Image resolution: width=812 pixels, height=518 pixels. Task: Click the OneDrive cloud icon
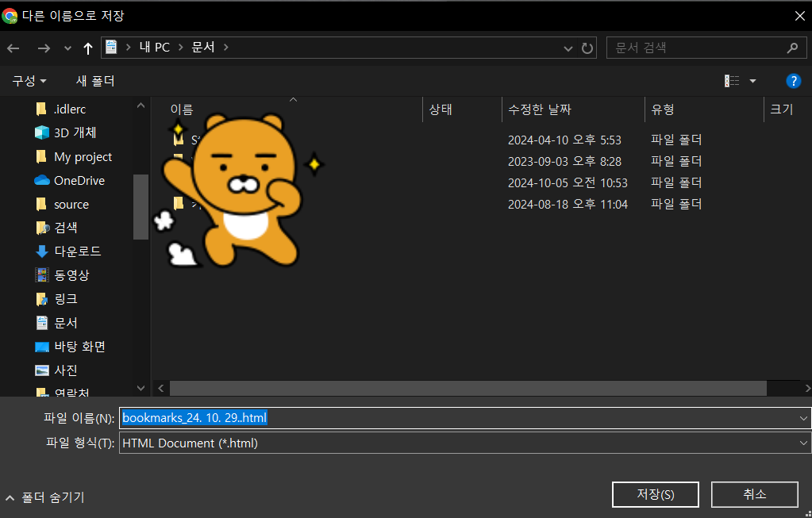click(42, 181)
